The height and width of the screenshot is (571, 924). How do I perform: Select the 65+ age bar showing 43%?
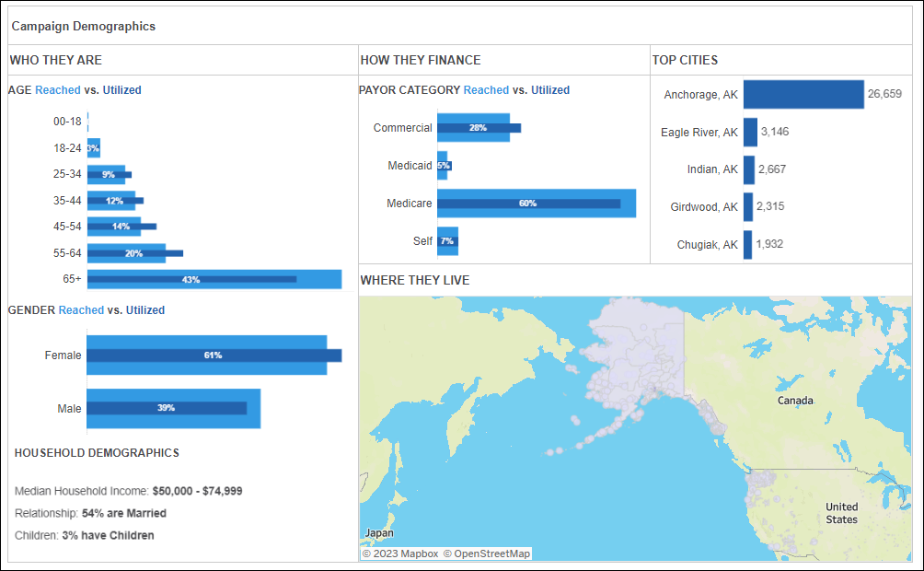pyautogui.click(x=212, y=278)
